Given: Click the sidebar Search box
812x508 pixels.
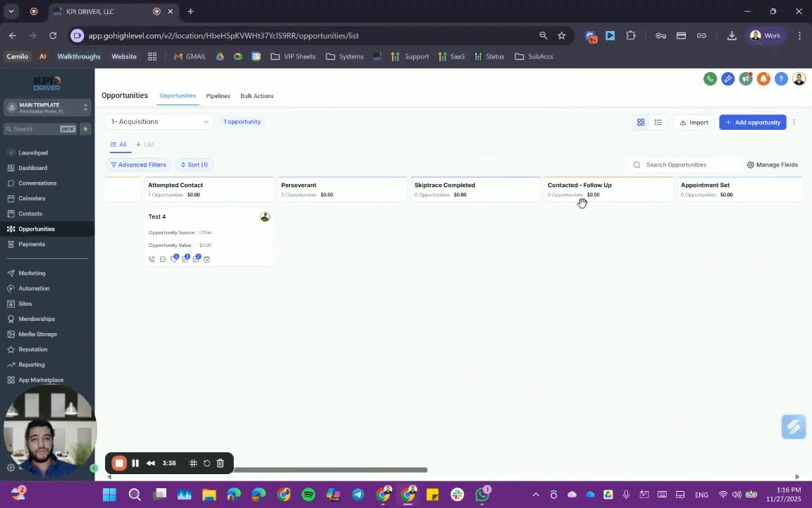Looking at the screenshot, I should 40,128.
